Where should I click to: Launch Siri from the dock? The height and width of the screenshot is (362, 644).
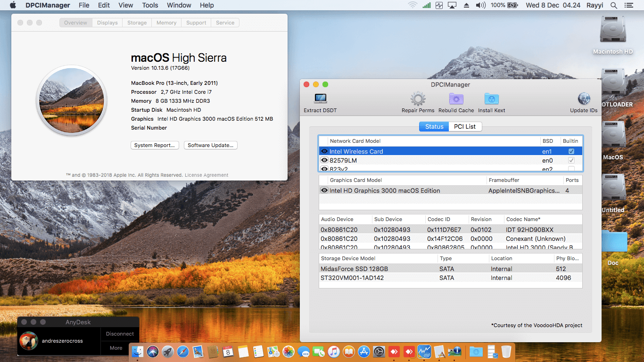tap(153, 352)
